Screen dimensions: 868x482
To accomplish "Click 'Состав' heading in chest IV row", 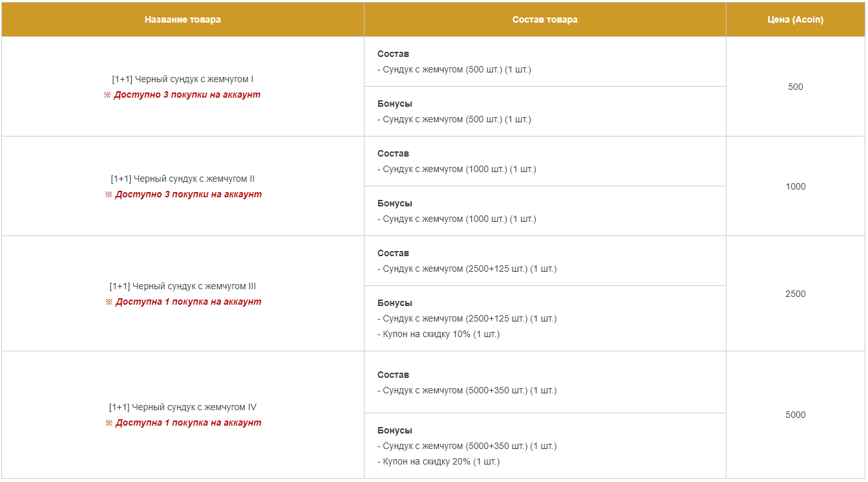I will [393, 375].
